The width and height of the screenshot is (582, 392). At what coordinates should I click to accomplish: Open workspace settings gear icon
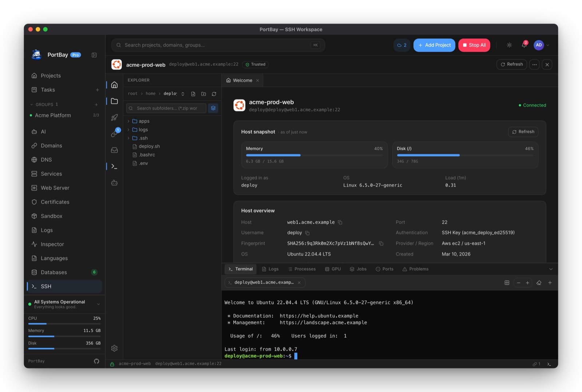pos(114,348)
